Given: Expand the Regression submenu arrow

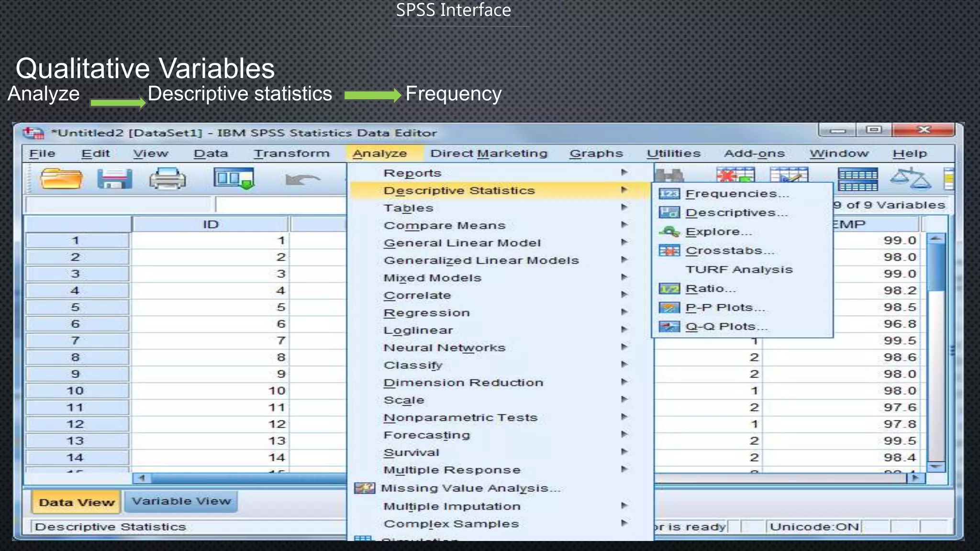Looking at the screenshot, I should 624,312.
